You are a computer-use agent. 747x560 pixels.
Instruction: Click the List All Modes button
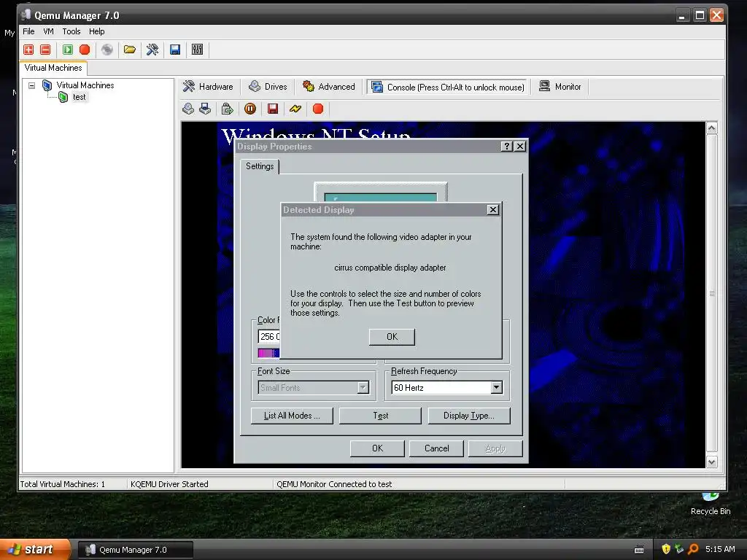(x=292, y=416)
